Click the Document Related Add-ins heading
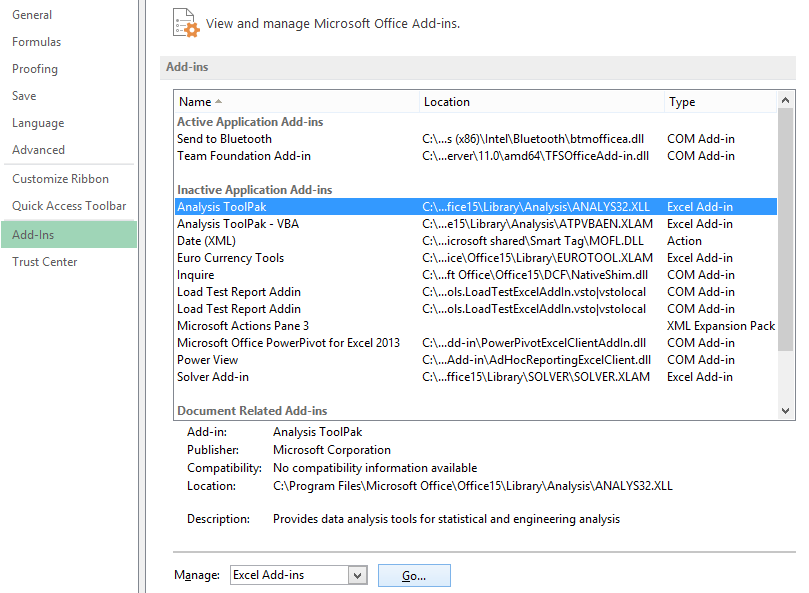This screenshot has width=809, height=593. coord(252,411)
